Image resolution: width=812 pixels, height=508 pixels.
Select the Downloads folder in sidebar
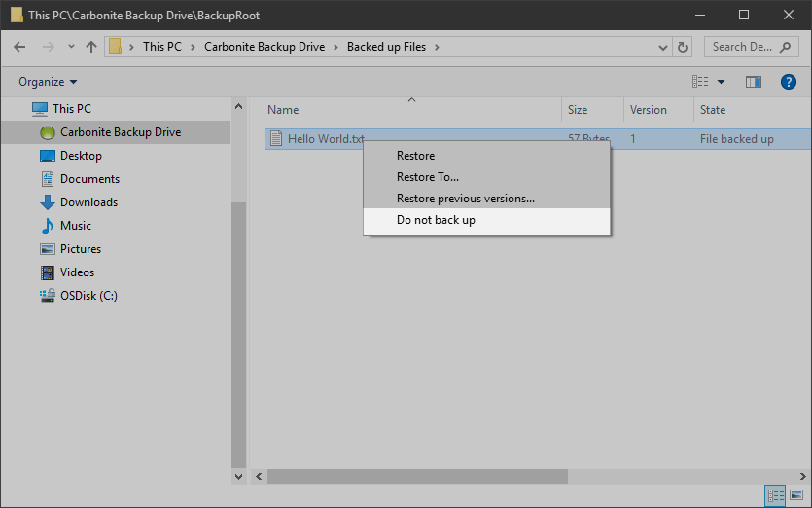click(88, 202)
